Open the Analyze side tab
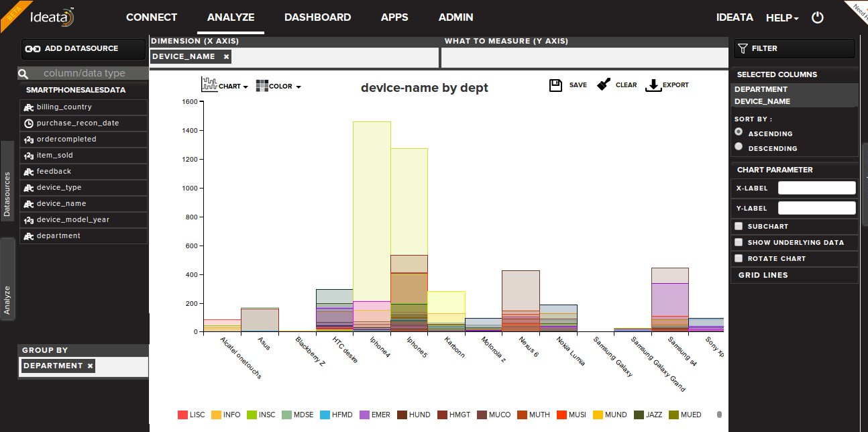 point(7,280)
